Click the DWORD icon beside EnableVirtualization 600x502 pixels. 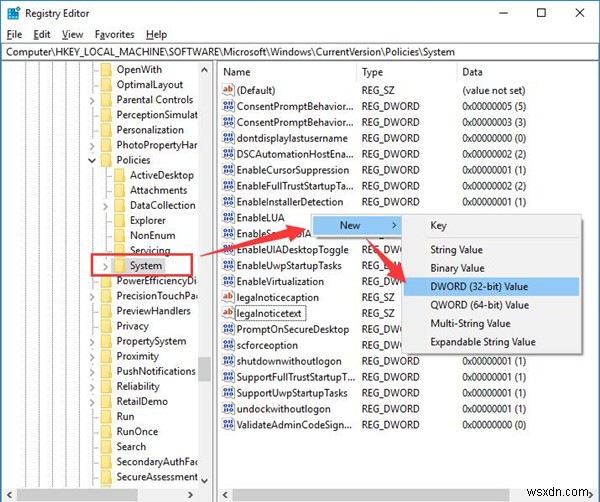click(x=228, y=281)
